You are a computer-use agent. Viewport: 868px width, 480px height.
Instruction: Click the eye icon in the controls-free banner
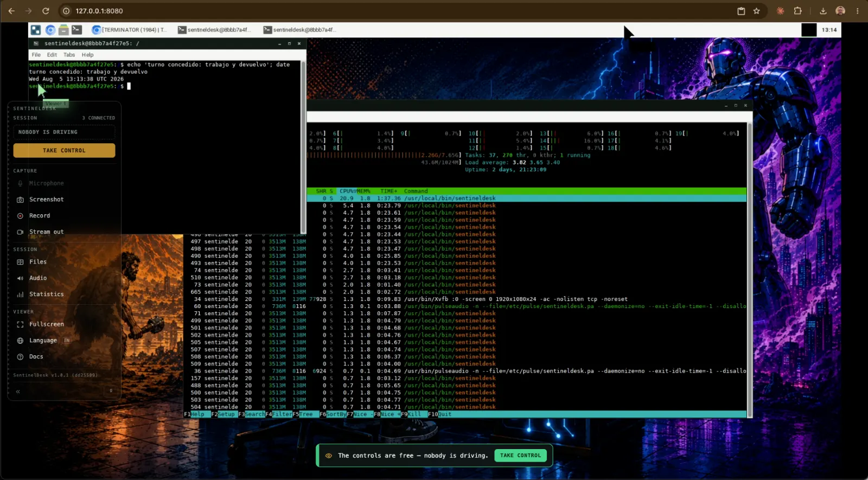tap(328, 456)
